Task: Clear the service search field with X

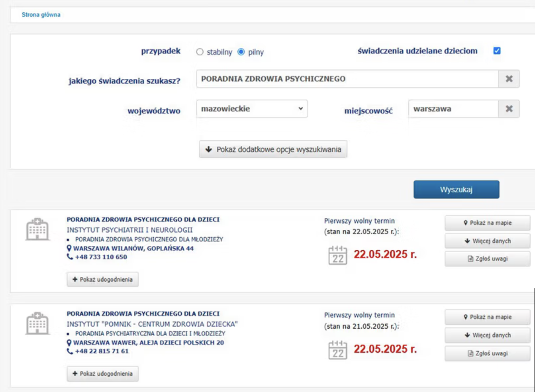Action: (509, 79)
